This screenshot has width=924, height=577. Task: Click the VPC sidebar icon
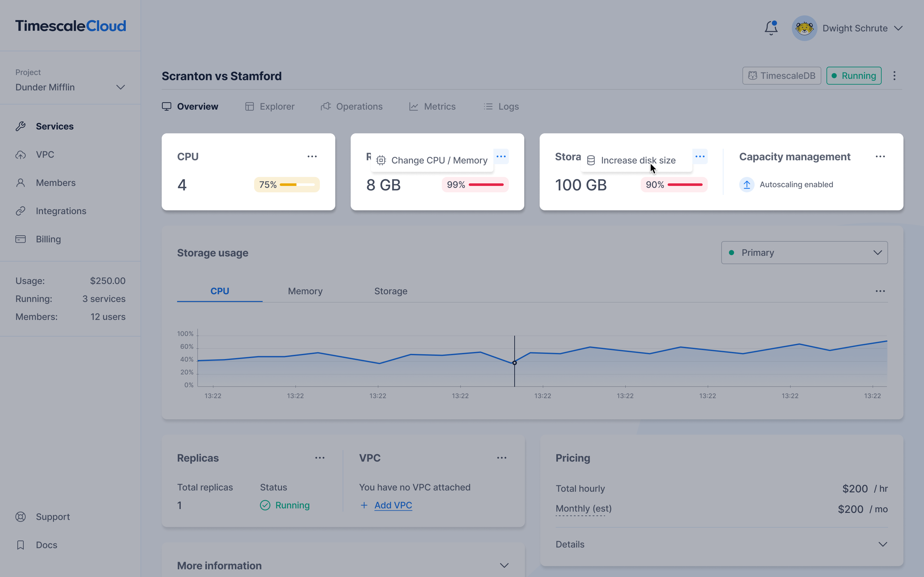[x=21, y=154]
